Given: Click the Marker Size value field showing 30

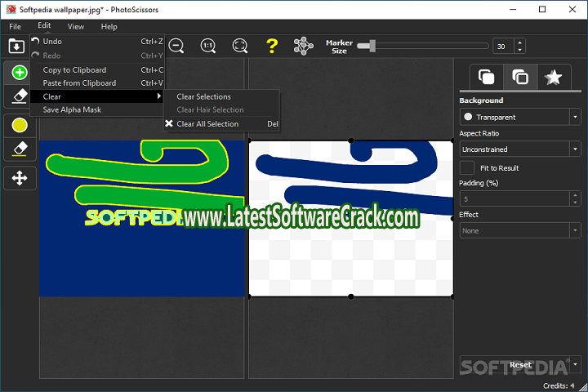Looking at the screenshot, I should 502,47.
